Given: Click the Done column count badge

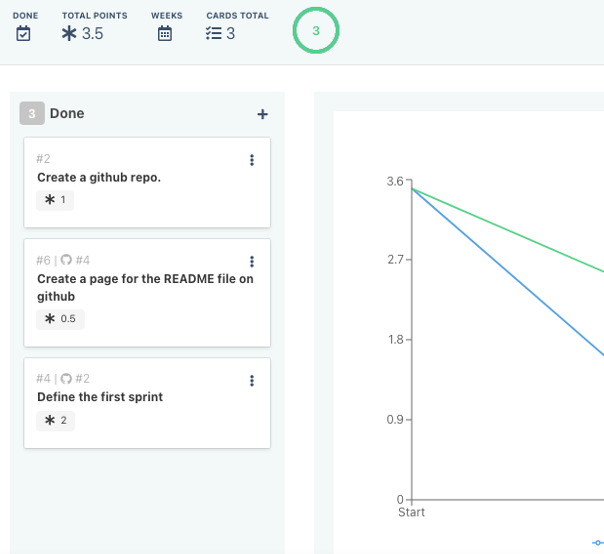Looking at the screenshot, I should (x=32, y=113).
